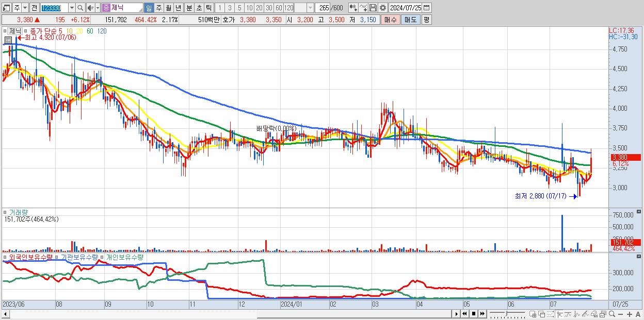Click the horizontal scrollbar left arrow

pyautogui.click(x=5, y=314)
